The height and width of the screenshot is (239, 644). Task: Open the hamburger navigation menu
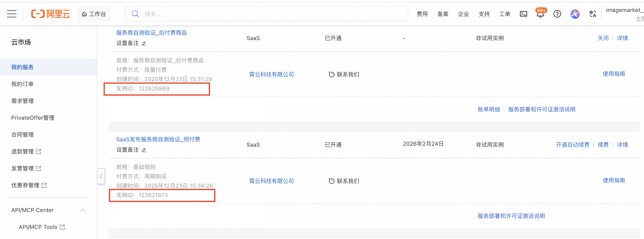[12, 14]
